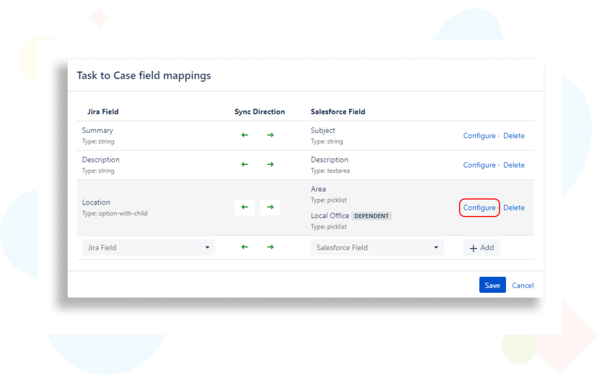The image size is (600, 375).
Task: Delete the Location to Area mapping
Action: (x=514, y=208)
